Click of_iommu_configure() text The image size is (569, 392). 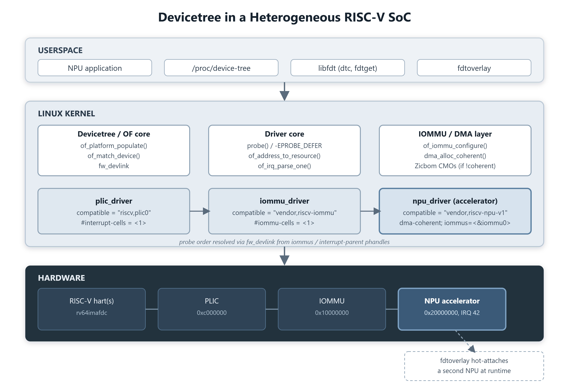click(x=455, y=146)
